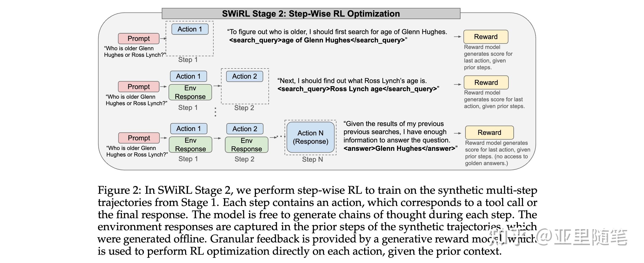Click the Figure 2 caption label
The image size is (644, 263).
[x=119, y=190]
